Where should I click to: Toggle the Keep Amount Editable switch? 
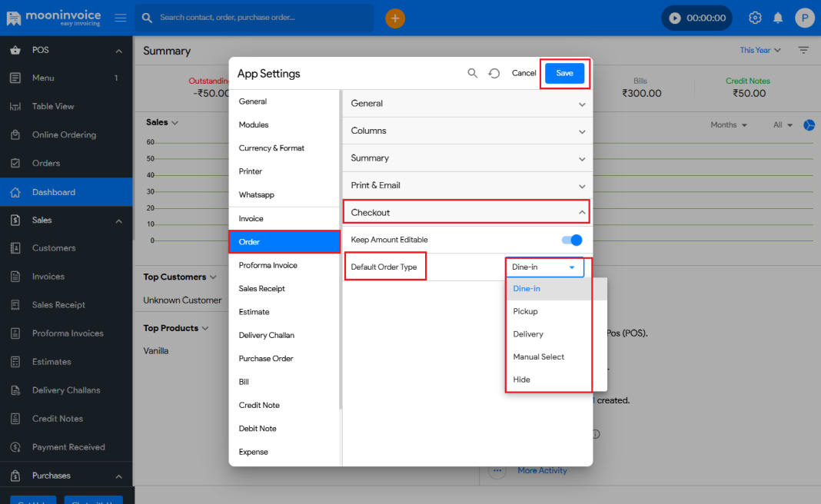(x=572, y=240)
